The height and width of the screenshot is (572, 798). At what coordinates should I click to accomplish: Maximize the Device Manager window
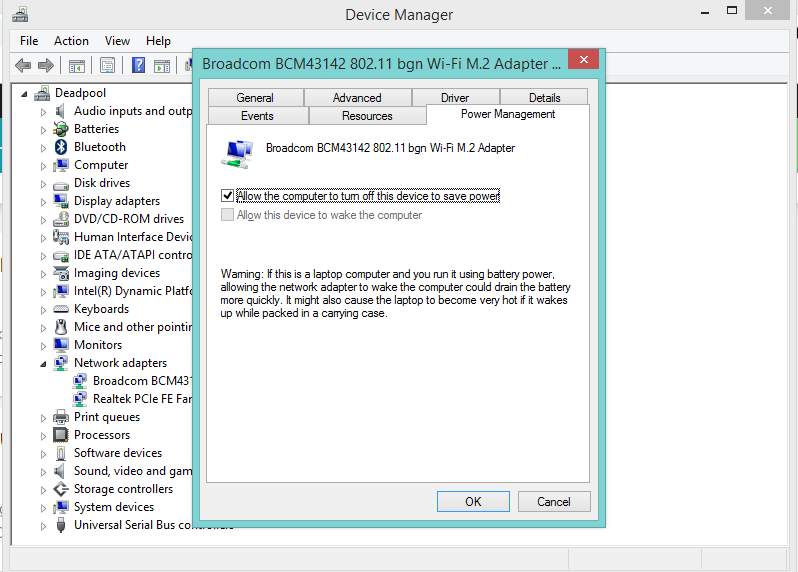point(732,11)
